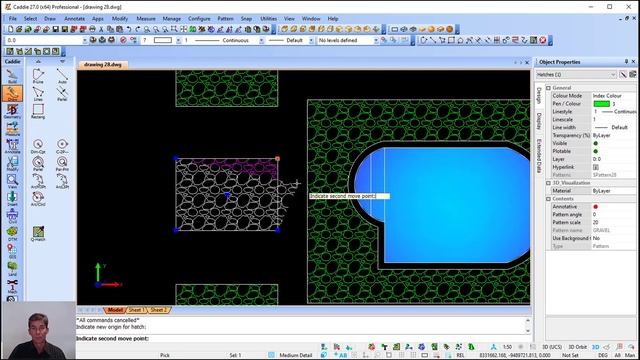Click the red cancel icon in snap toolbar
The height and width of the screenshot is (360, 640).
[543, 40]
